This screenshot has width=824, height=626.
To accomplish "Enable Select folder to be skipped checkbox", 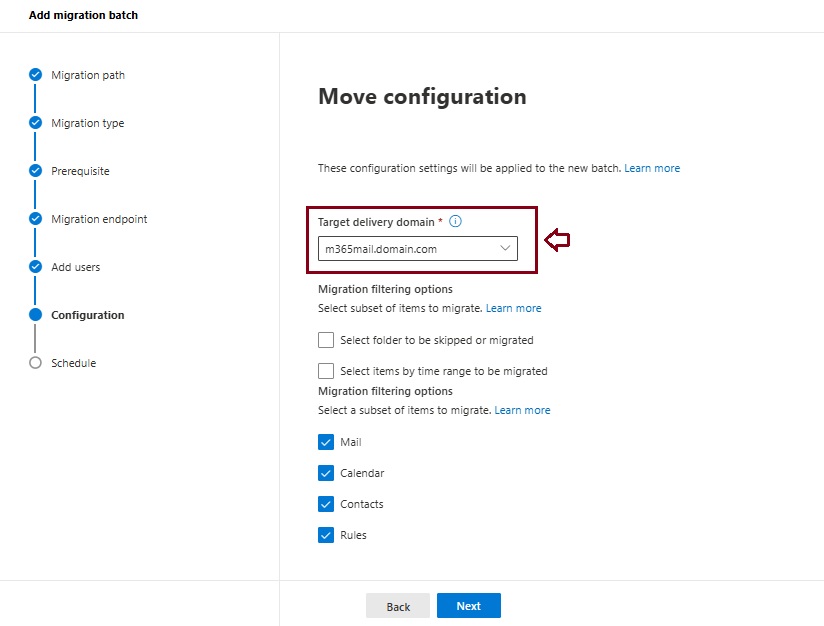I will tap(326, 340).
